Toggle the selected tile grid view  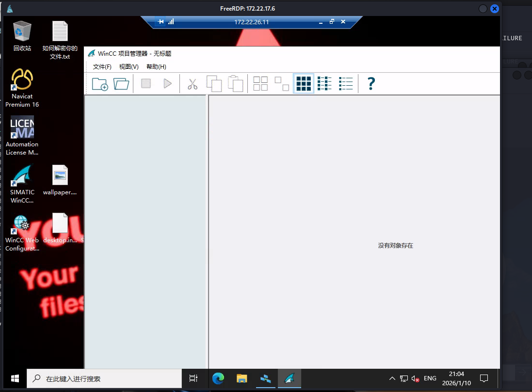point(304,84)
